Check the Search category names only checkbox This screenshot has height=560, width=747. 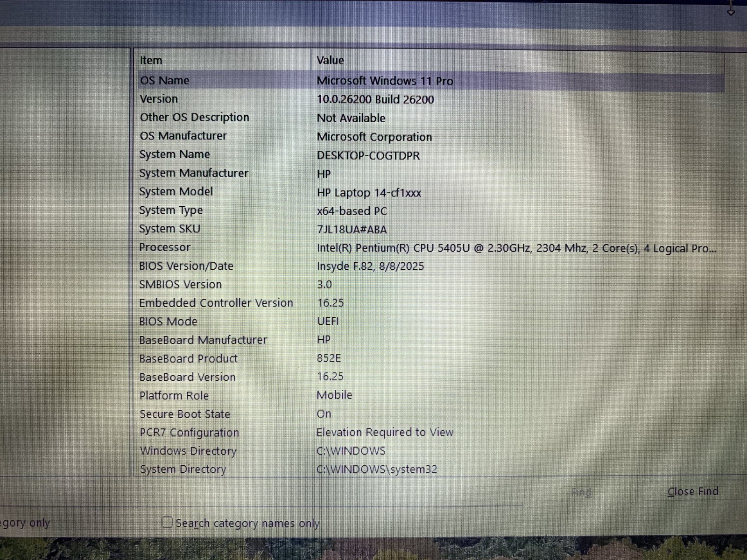(x=167, y=522)
